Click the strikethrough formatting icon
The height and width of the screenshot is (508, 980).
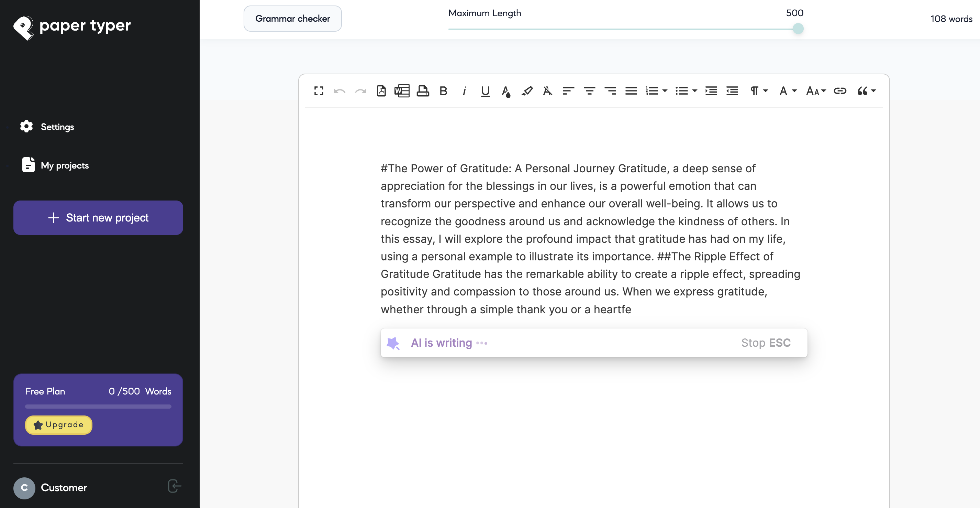point(548,90)
